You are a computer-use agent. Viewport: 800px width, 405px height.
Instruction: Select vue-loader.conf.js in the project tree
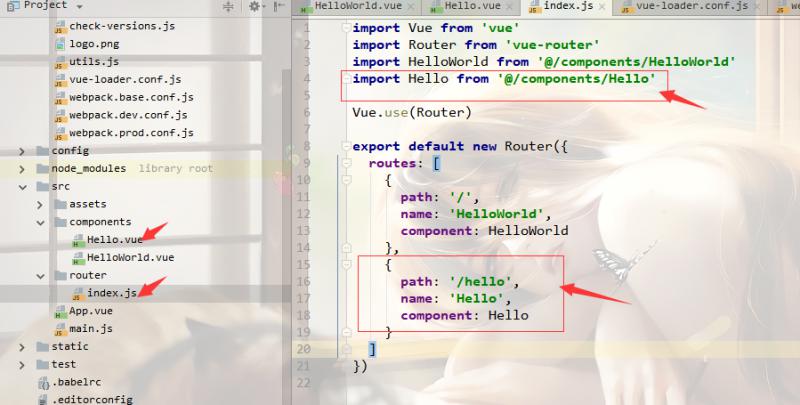(125, 80)
